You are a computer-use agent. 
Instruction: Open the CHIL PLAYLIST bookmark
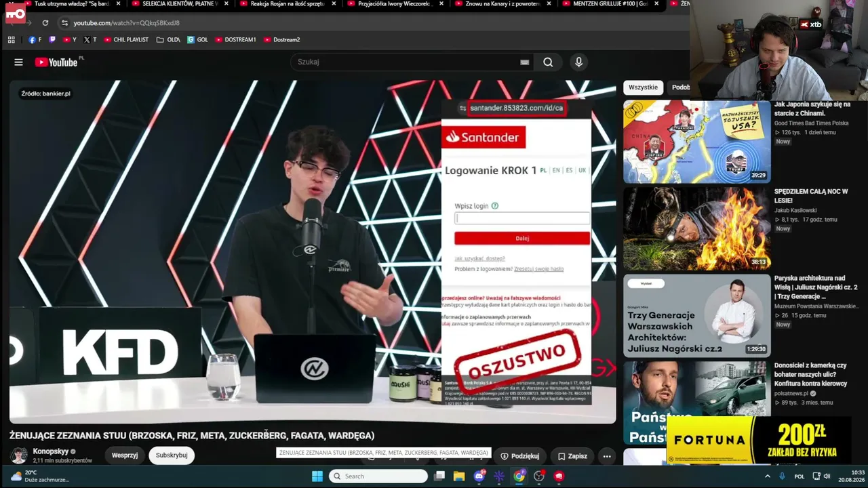tap(126, 40)
